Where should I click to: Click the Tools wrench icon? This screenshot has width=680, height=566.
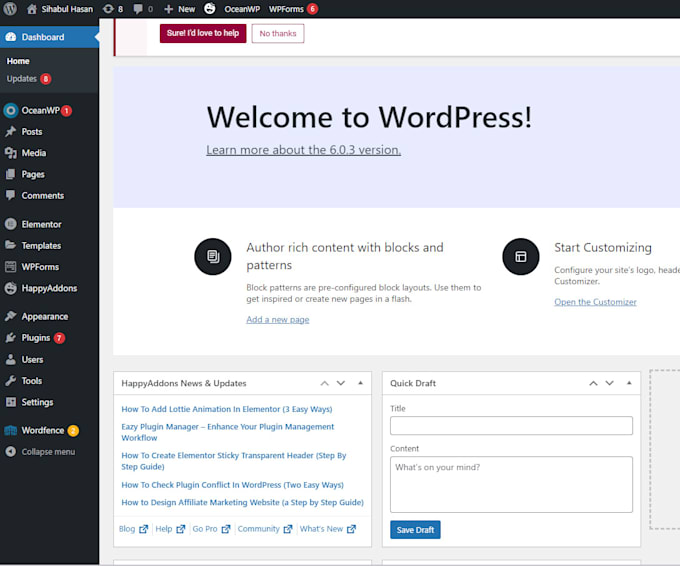point(11,380)
